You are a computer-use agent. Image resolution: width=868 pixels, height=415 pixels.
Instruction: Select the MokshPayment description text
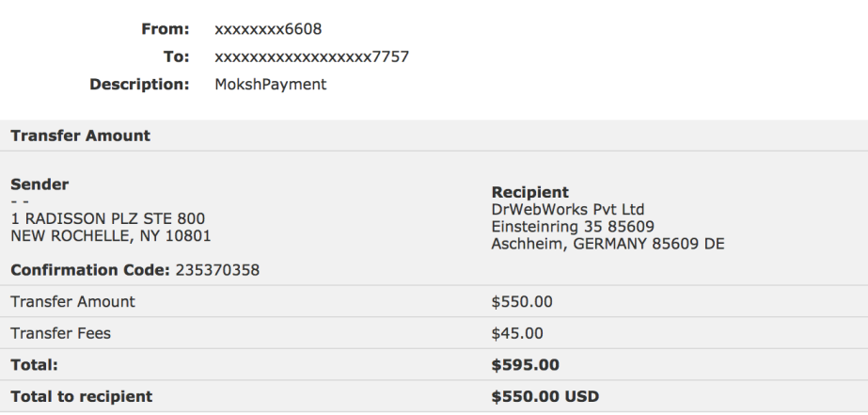click(x=271, y=84)
